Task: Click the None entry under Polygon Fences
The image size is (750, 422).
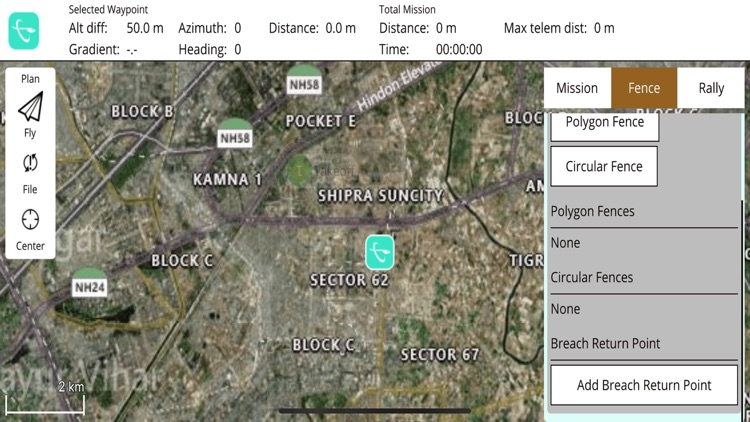Action: (x=565, y=243)
